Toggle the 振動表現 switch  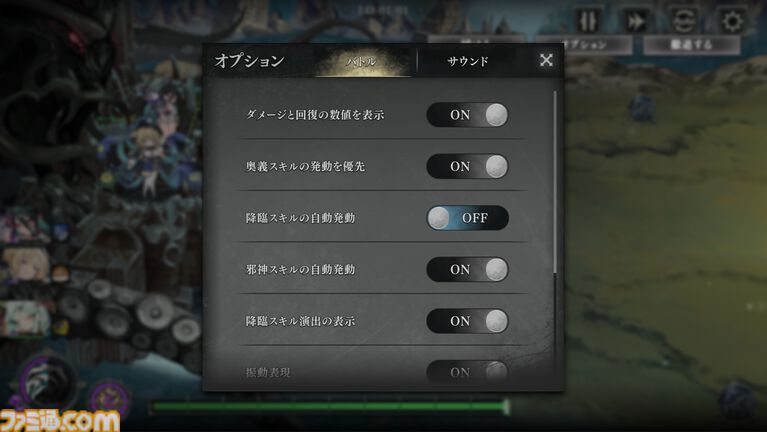coord(467,372)
